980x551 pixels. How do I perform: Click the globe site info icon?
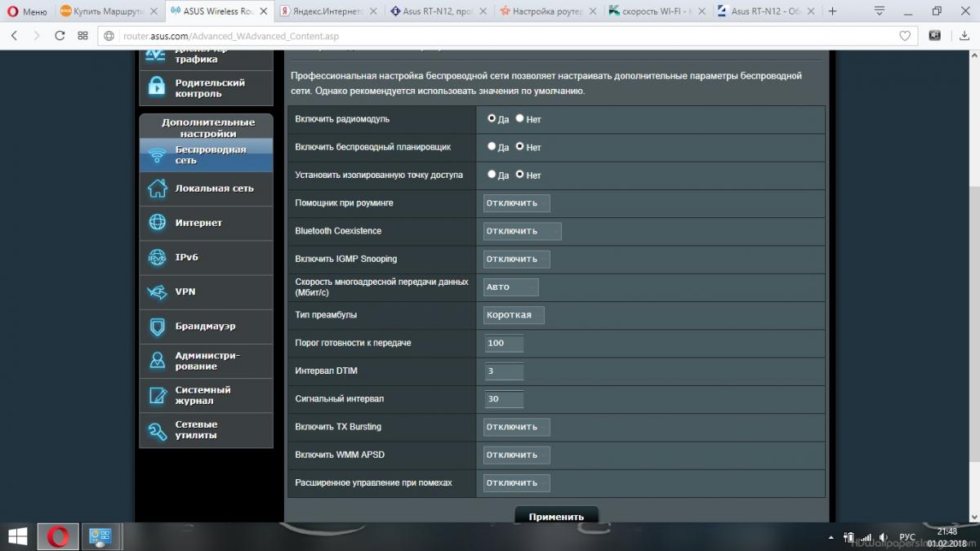(110, 36)
